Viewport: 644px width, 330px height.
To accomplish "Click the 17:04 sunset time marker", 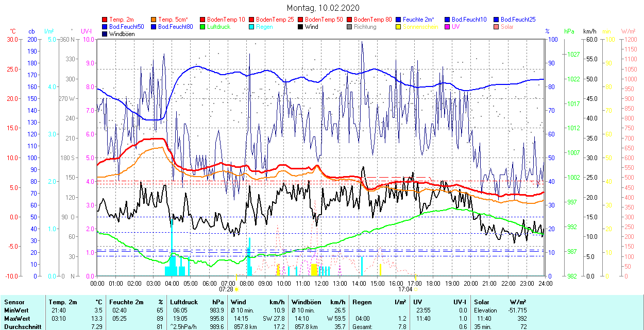I will pos(405,289).
